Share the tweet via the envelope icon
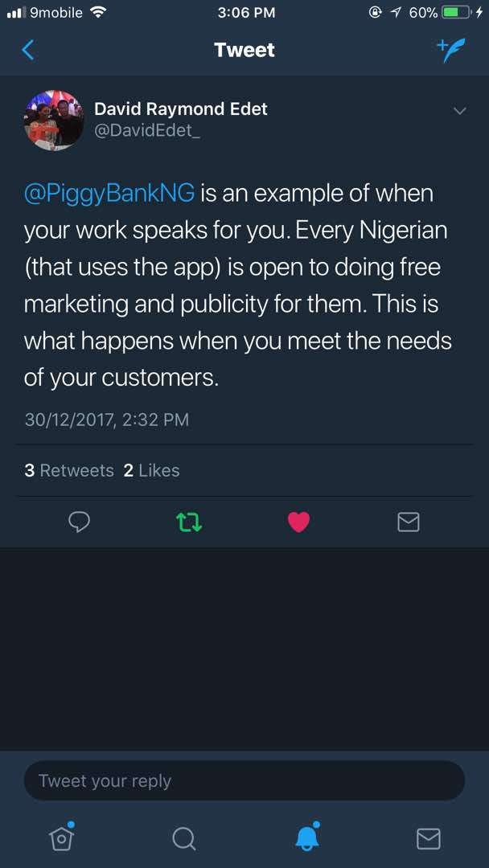 point(408,522)
